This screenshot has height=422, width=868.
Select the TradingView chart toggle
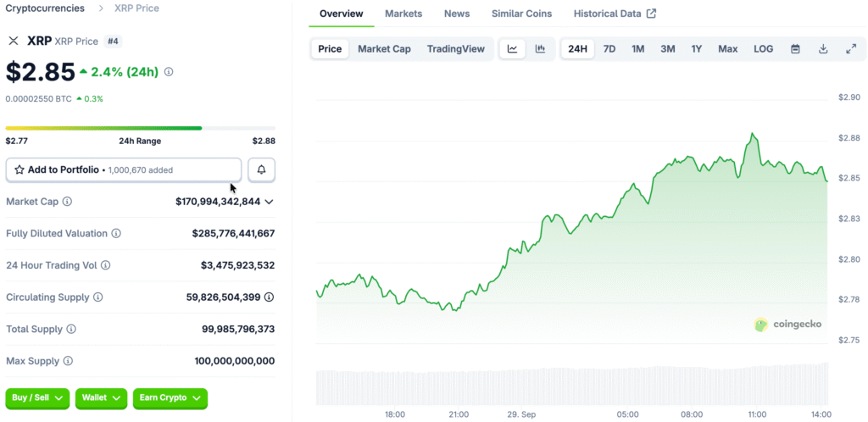(x=455, y=48)
